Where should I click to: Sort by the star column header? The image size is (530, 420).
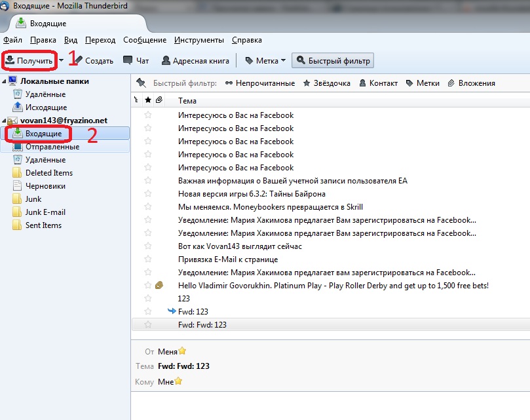pos(148,100)
